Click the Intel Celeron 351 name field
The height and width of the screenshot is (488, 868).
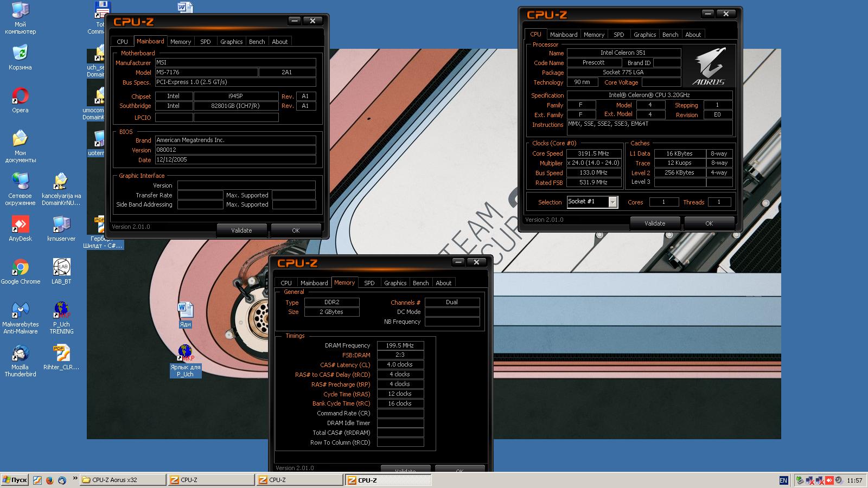click(x=623, y=53)
